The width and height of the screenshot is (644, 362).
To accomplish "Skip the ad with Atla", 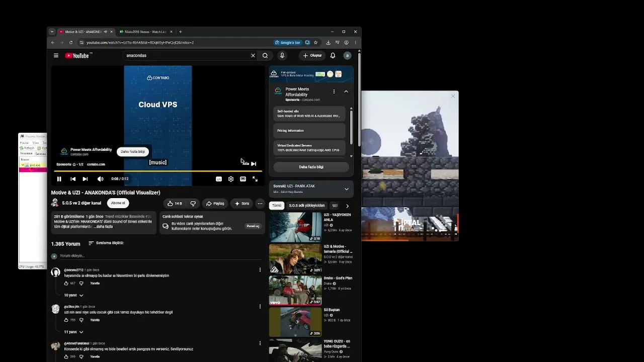I will [249, 163].
